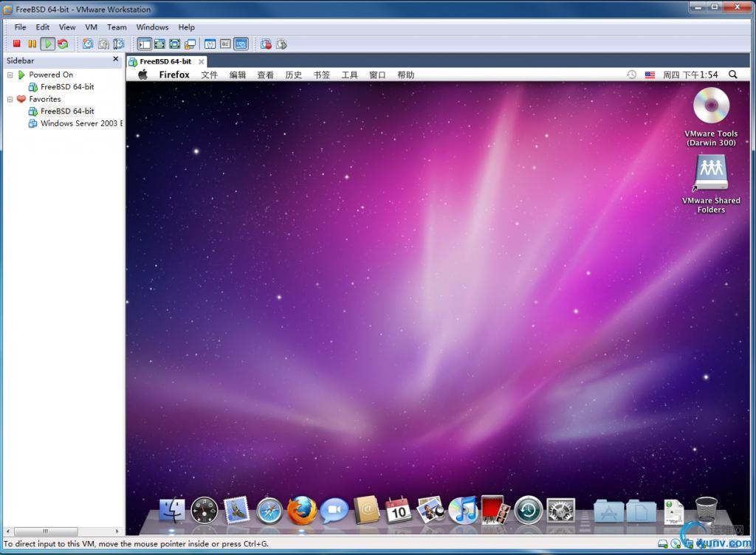This screenshot has width=756, height=555.
Task: Take a snapshot of the virtual machine
Action: tap(88, 44)
